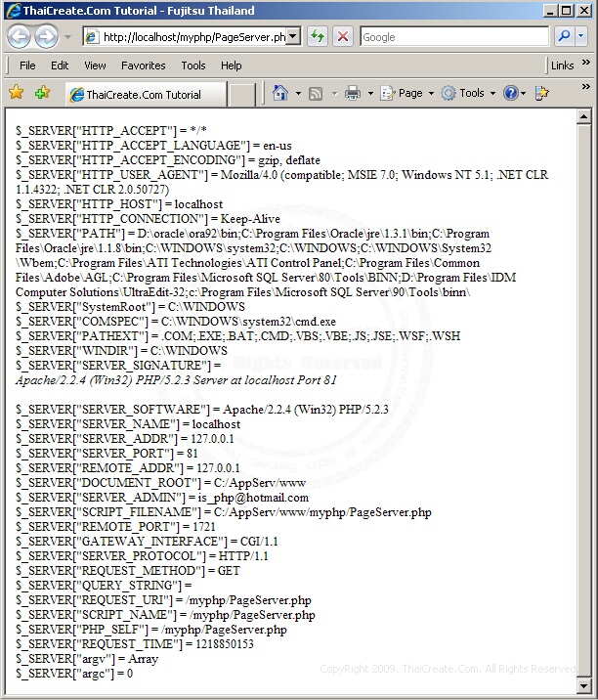Click the Refresh page icon

coord(318,36)
